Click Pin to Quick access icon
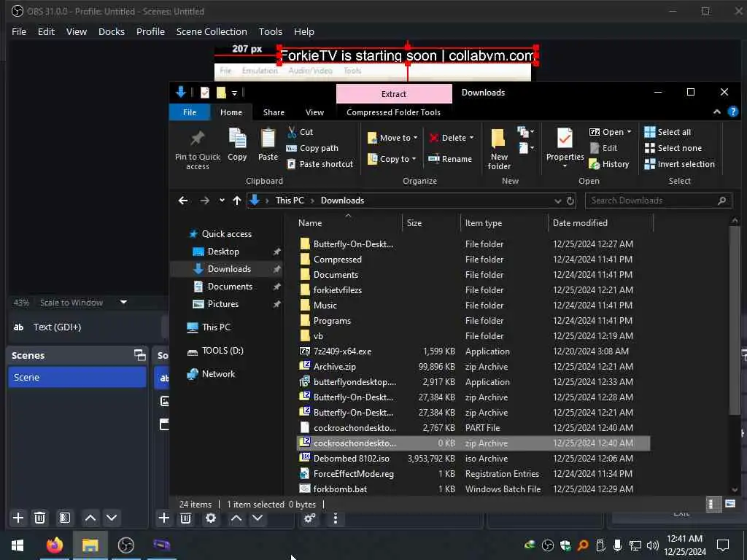The height and width of the screenshot is (560, 747). 197,139
